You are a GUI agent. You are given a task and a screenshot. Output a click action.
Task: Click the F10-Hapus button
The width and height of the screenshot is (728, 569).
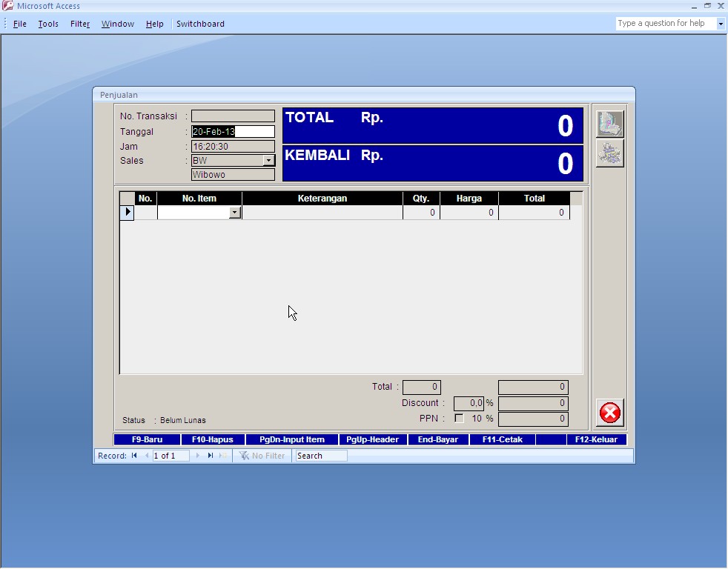(213, 439)
